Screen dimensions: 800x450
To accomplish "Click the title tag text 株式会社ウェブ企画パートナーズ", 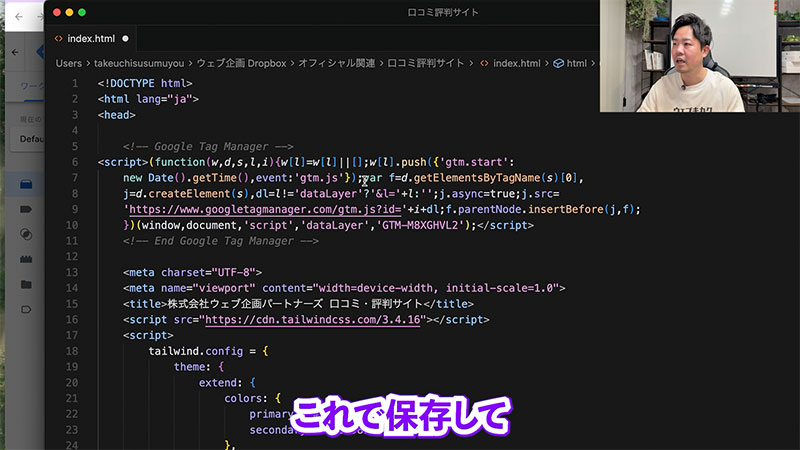I will [245, 304].
